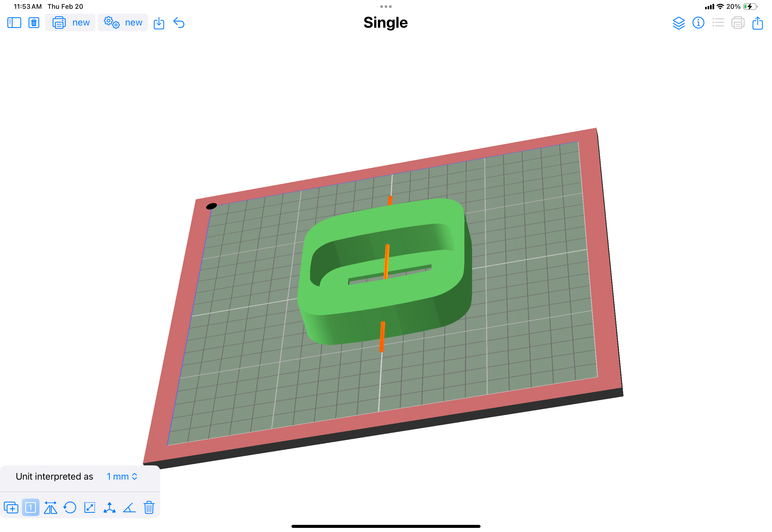Toggle the sidebar panel icon
Viewport: 772px width, 532px height.
point(14,23)
